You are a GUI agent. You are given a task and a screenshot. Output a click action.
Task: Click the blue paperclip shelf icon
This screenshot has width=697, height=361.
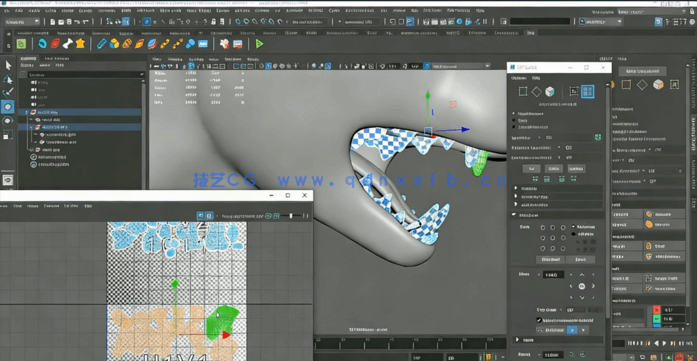102,44
